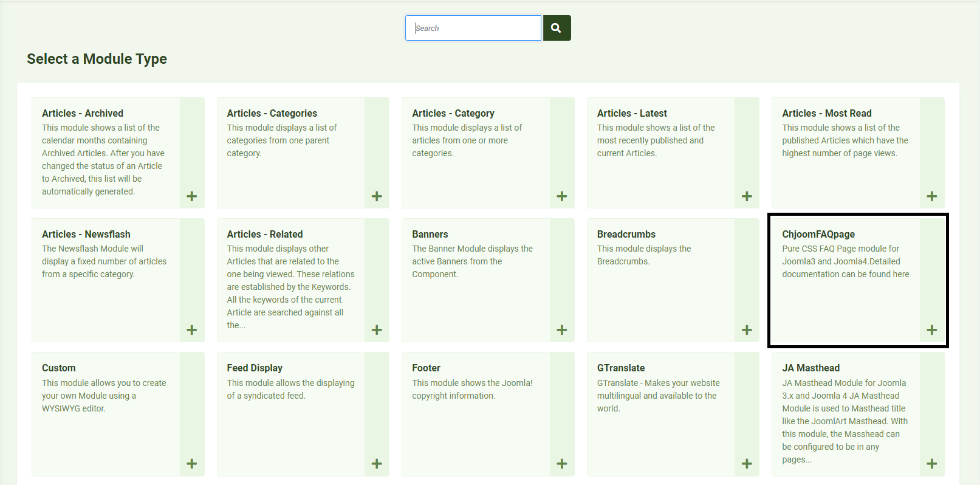Viewport: 980px width, 485px height.
Task: Add the Articles - Most Read module via plus icon
Action: [x=932, y=196]
